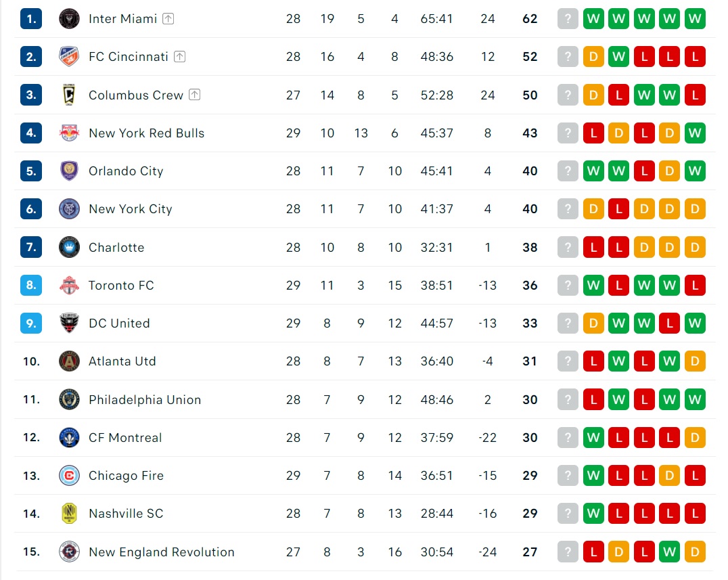Click the rank 1 position badge

coord(31,18)
